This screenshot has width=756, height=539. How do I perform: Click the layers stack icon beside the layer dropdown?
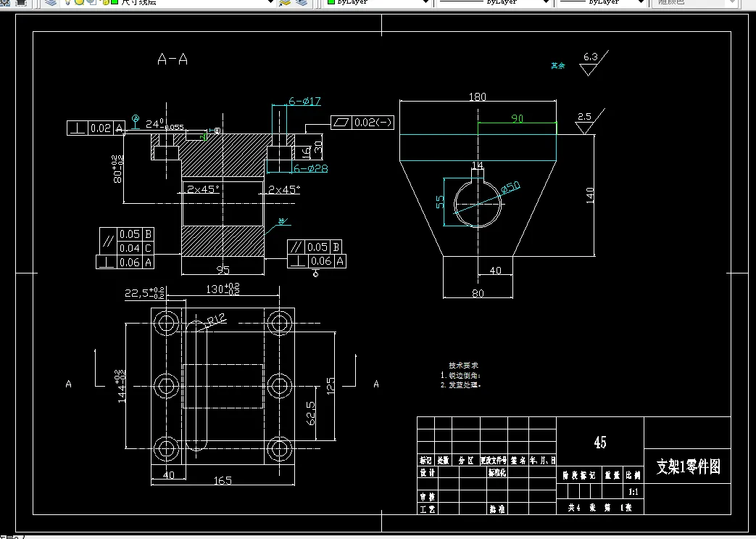coord(51,3)
